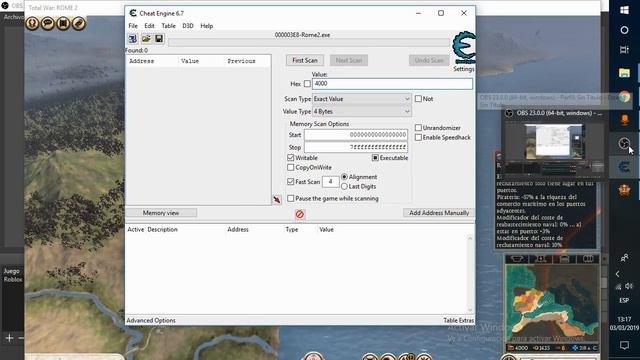The width and height of the screenshot is (640, 360).
Task: Open the Scan Type dropdown
Action: [x=362, y=99]
